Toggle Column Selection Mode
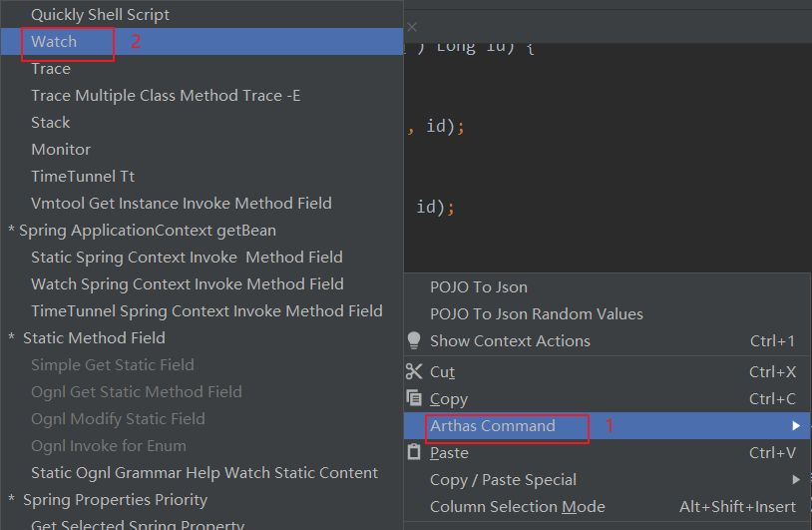Screen dimensions: 812x530 tap(518, 507)
